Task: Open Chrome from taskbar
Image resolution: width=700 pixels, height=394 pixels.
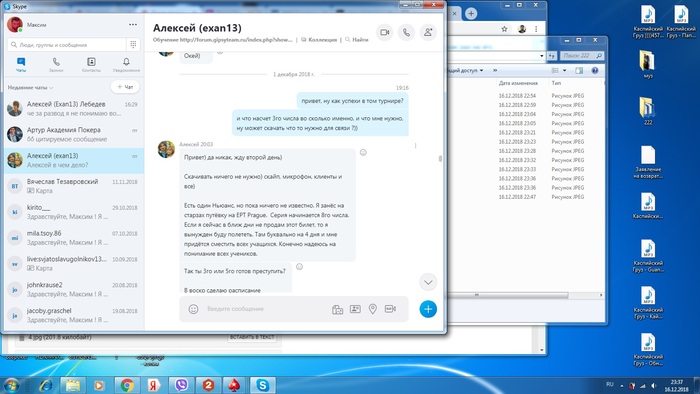Action: click(127, 385)
